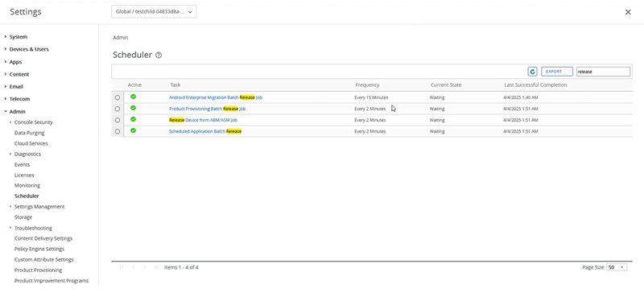Open Monitoring settings
The height and width of the screenshot is (297, 644).
(x=27, y=186)
